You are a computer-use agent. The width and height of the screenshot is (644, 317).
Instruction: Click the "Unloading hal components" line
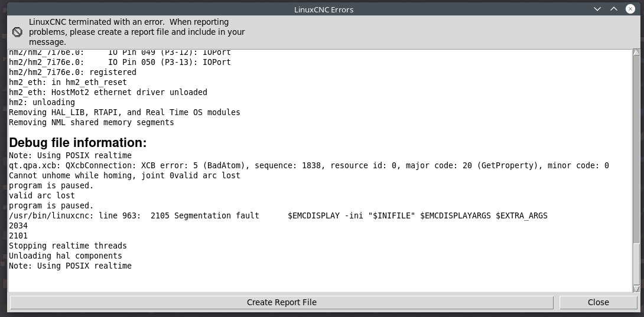pyautogui.click(x=66, y=256)
